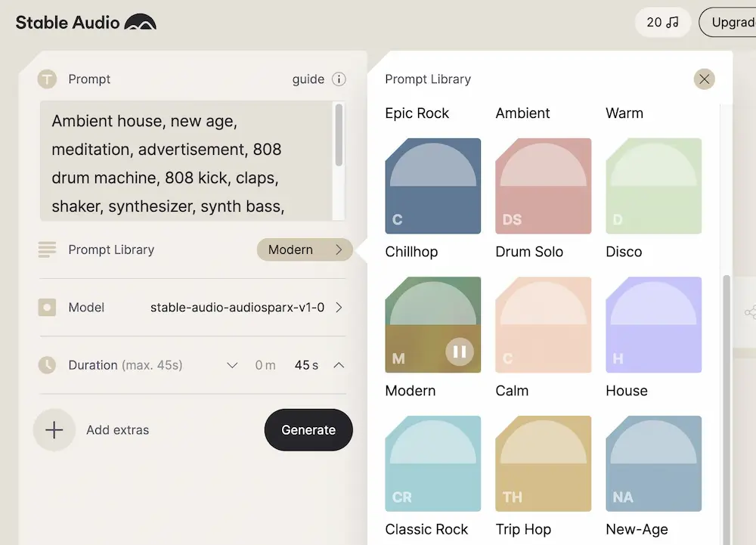
Task: Click the Drum Solo label text
Action: point(529,252)
